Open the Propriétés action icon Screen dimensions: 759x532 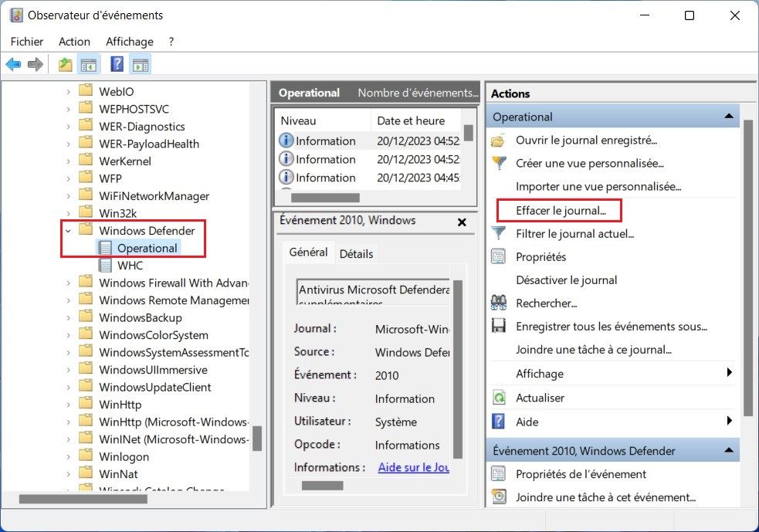(x=500, y=256)
